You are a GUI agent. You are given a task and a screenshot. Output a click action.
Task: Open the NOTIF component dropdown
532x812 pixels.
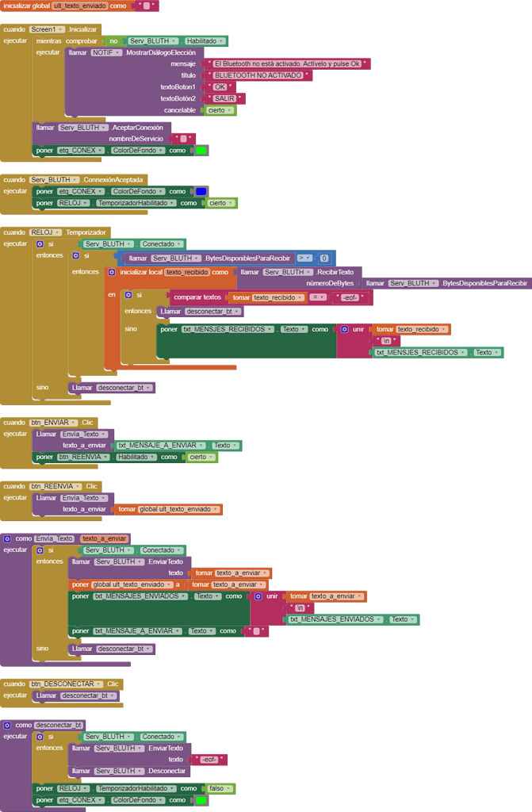pos(106,52)
